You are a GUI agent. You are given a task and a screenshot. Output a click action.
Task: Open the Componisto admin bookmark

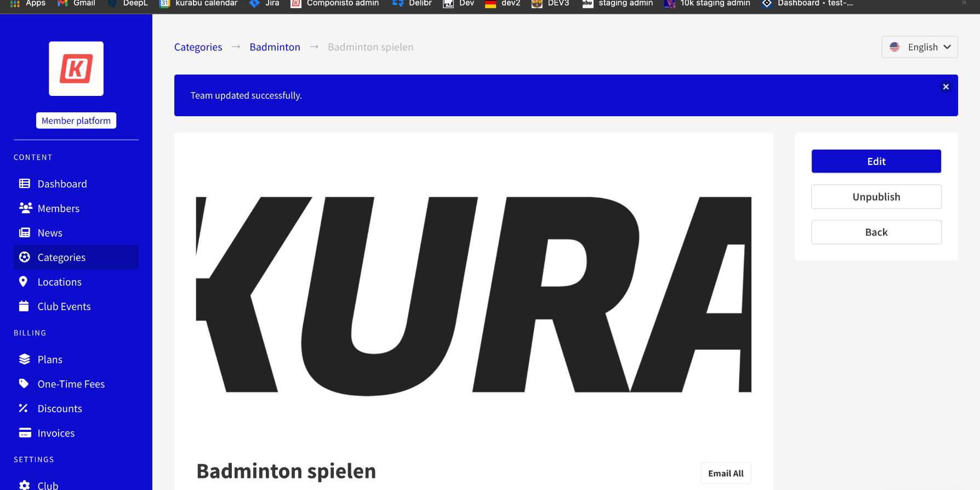click(x=335, y=3)
